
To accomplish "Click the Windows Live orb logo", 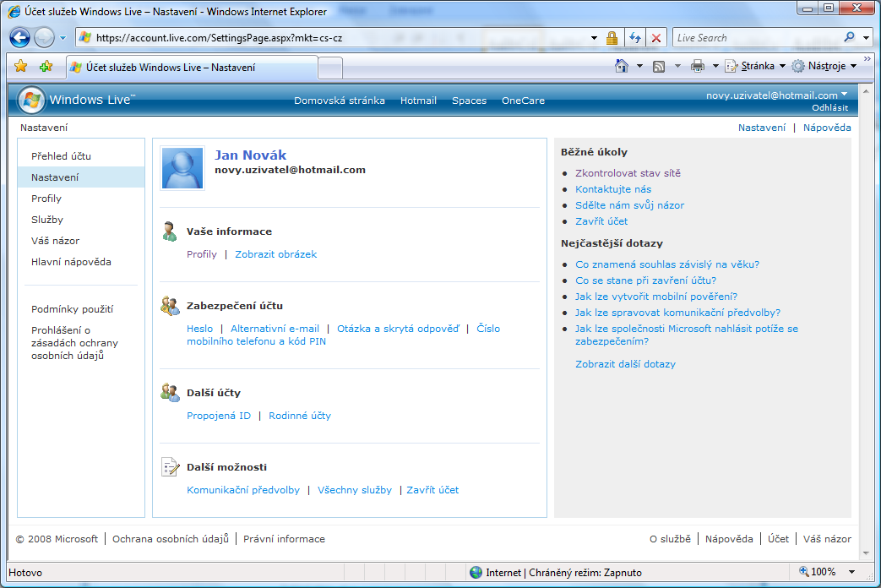I will [x=31, y=100].
